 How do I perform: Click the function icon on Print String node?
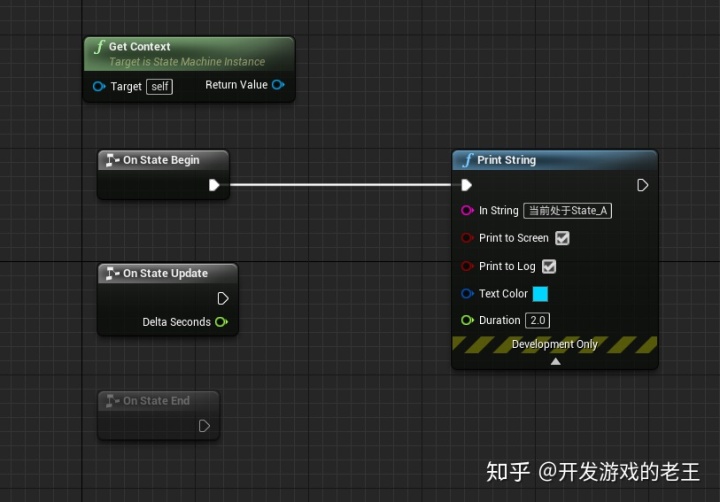(467, 160)
